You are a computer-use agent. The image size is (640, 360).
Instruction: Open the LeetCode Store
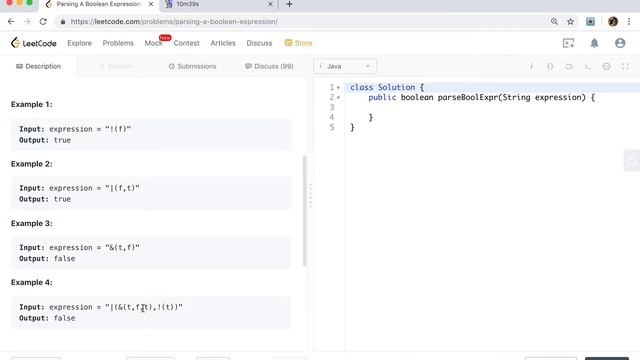298,43
